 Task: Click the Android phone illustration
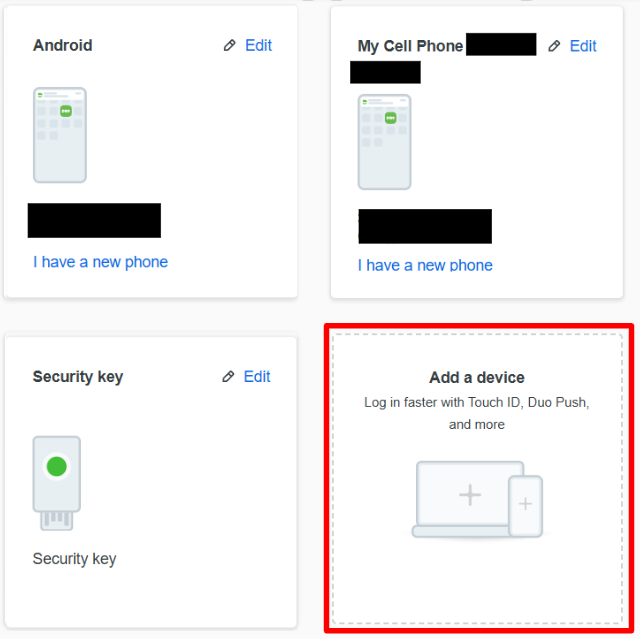click(59, 135)
